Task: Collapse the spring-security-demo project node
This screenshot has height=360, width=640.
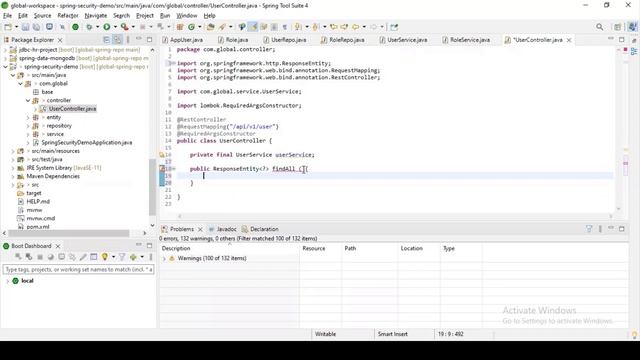Action: point(5,67)
